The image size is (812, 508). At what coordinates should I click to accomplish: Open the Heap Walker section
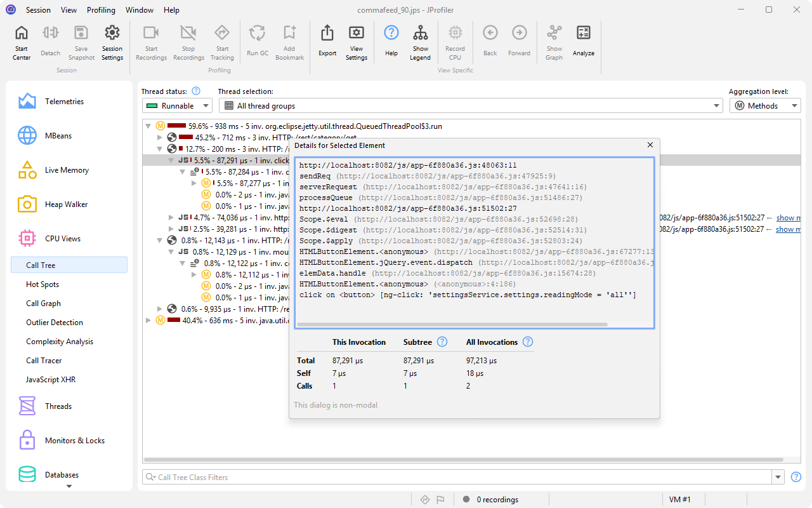coord(67,204)
